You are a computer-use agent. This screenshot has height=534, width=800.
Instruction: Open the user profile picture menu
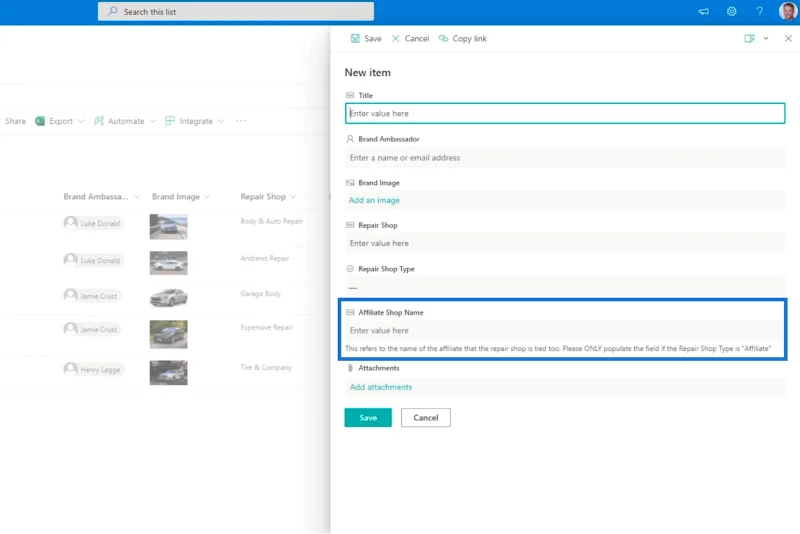pos(788,11)
